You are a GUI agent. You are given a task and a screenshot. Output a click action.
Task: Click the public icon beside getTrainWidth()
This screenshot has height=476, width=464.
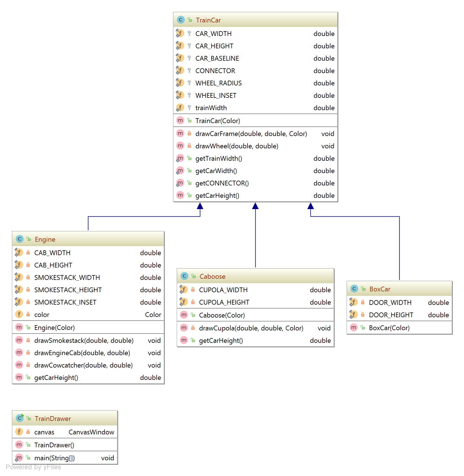point(190,158)
